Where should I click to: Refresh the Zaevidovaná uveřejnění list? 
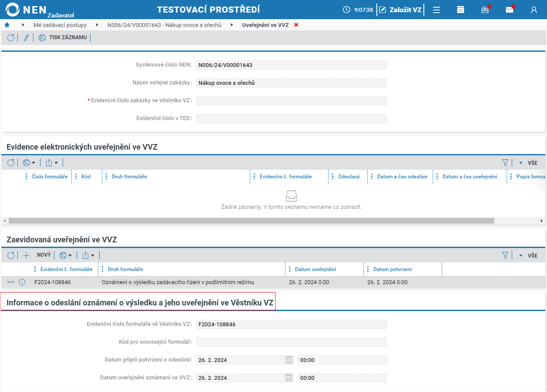11,255
